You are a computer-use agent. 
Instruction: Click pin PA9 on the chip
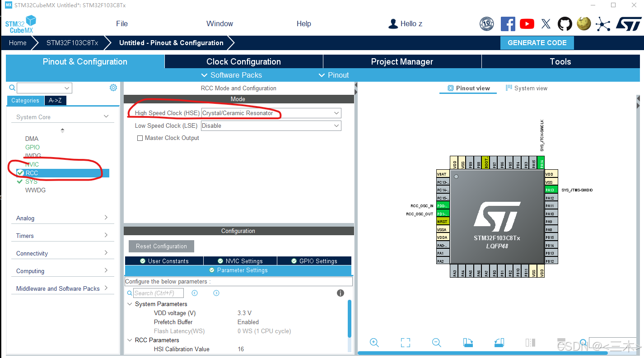[x=551, y=222]
